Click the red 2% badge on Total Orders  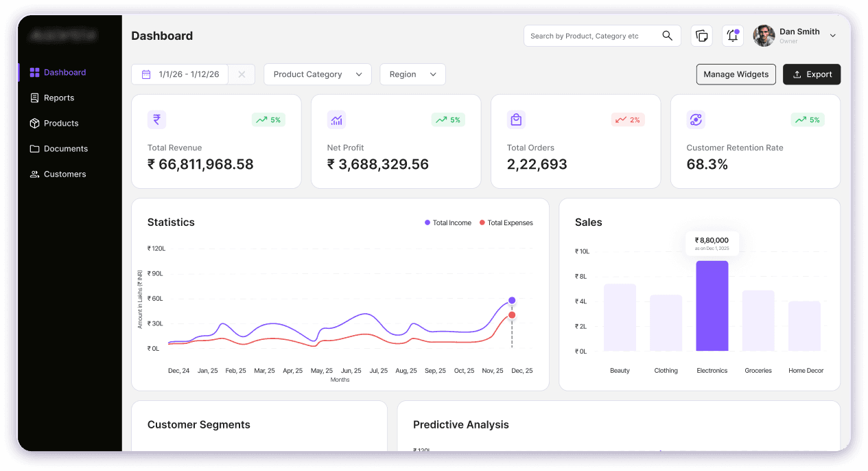pyautogui.click(x=628, y=119)
